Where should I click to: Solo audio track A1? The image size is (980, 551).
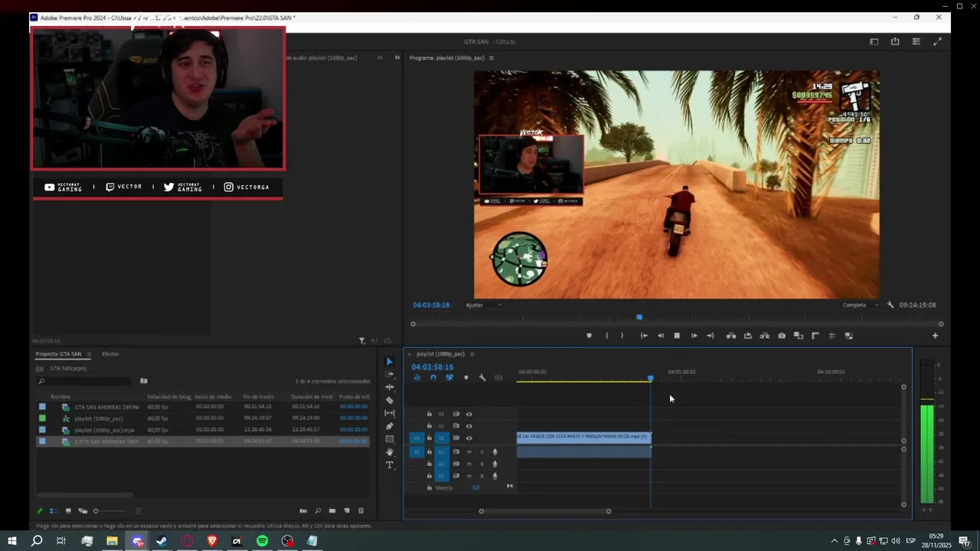point(482,452)
